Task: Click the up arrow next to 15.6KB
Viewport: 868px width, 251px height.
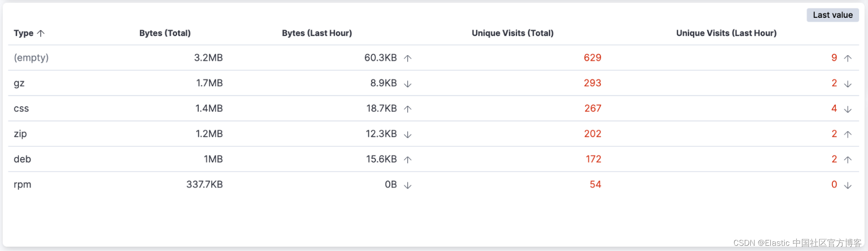Action: (x=407, y=160)
